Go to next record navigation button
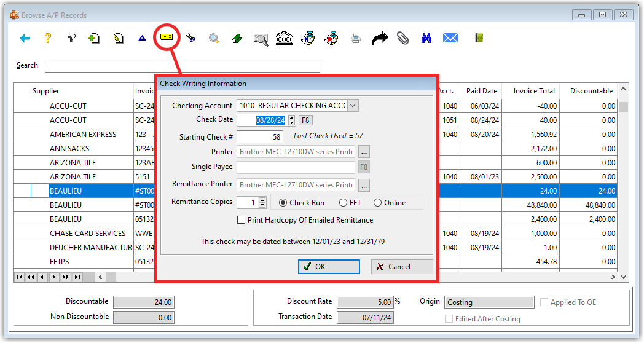The height and width of the screenshot is (343, 644). pyautogui.click(x=54, y=277)
